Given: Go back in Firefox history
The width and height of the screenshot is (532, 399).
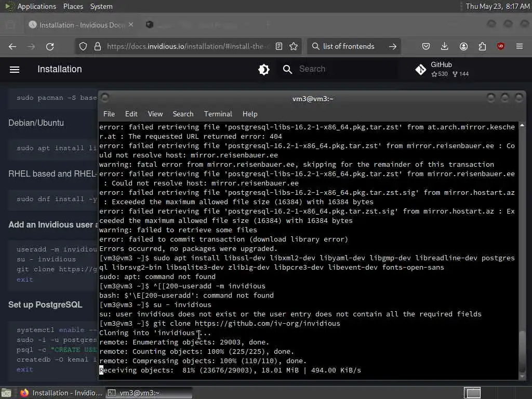Looking at the screenshot, I should [12, 46].
